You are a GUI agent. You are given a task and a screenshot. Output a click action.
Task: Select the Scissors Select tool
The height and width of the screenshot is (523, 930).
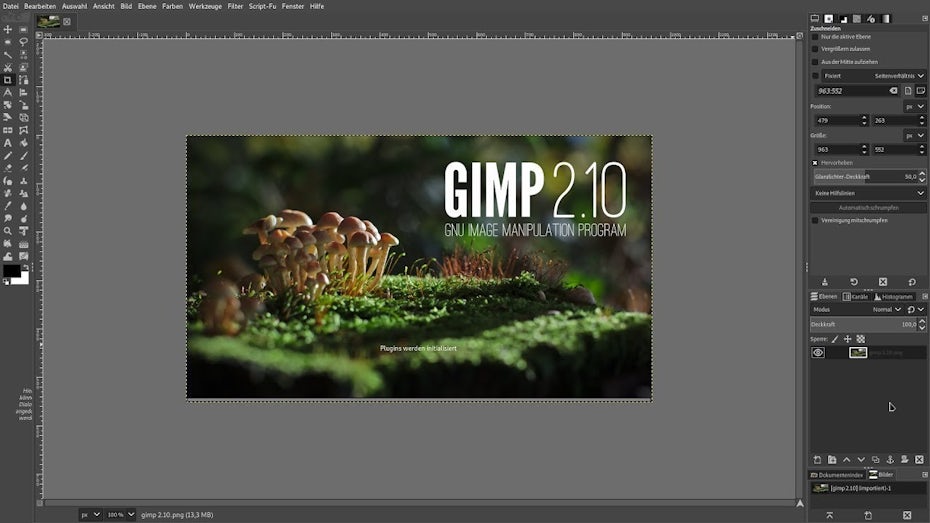8,68
